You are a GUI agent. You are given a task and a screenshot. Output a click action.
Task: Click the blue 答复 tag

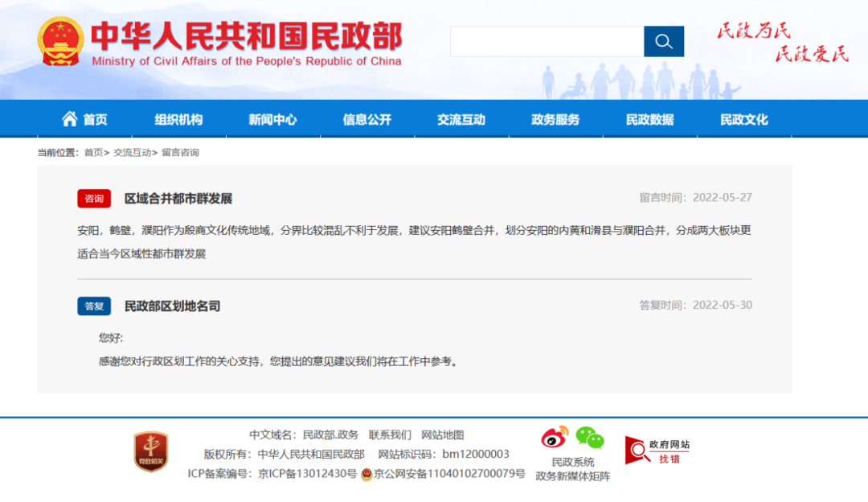[x=94, y=306]
